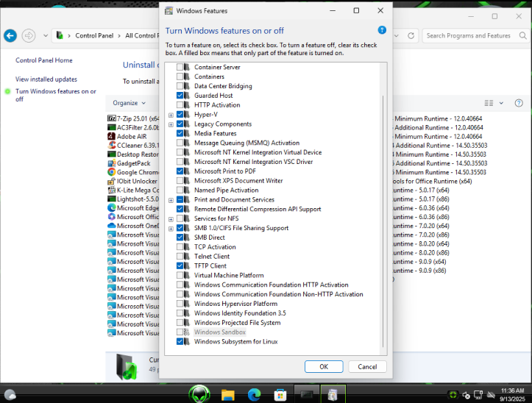
Task: Open Microsoft Edge from the taskbar
Action: click(254, 395)
